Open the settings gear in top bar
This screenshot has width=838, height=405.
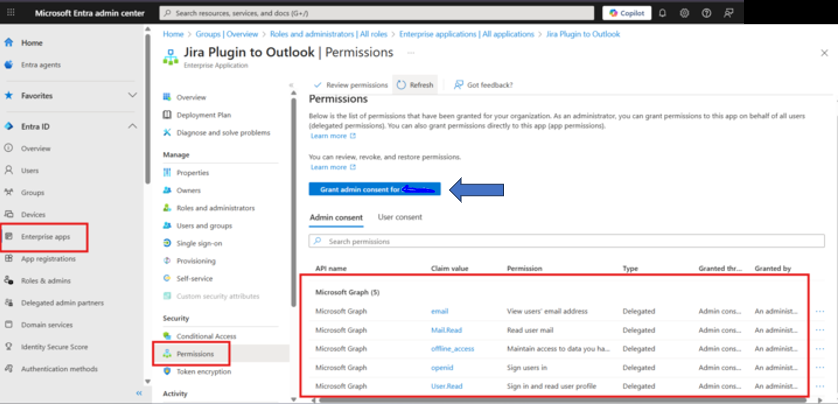[x=684, y=14]
